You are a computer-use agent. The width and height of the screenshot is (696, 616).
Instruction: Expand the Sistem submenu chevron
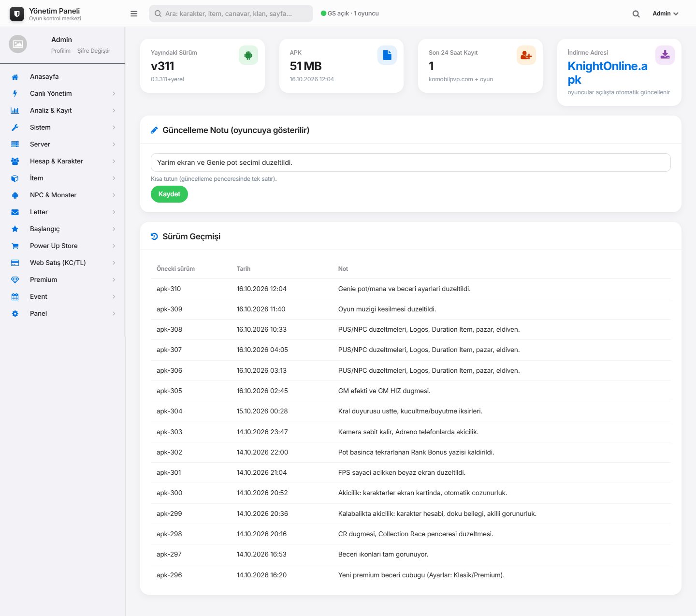114,128
